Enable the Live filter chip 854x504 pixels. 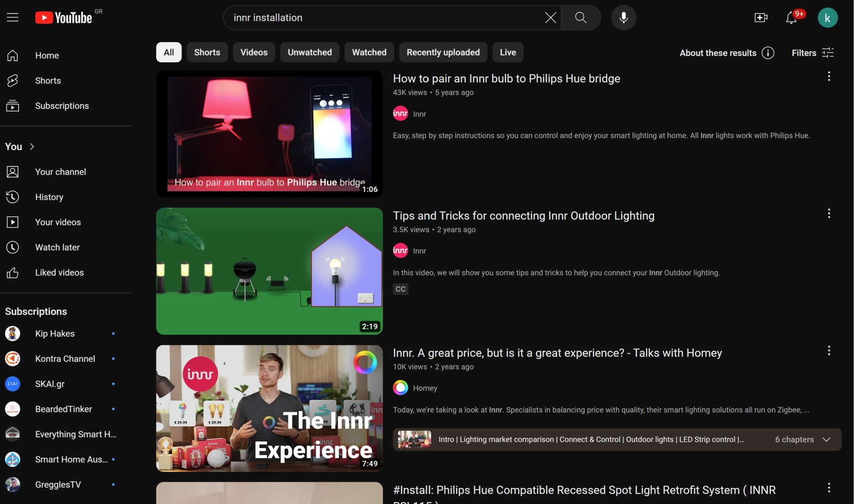(x=508, y=52)
